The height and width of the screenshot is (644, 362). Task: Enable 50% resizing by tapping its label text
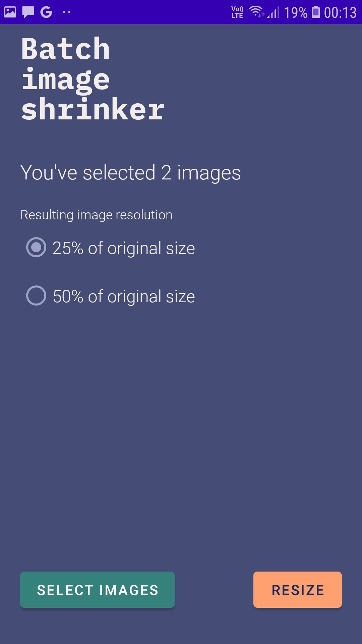pyautogui.click(x=124, y=296)
